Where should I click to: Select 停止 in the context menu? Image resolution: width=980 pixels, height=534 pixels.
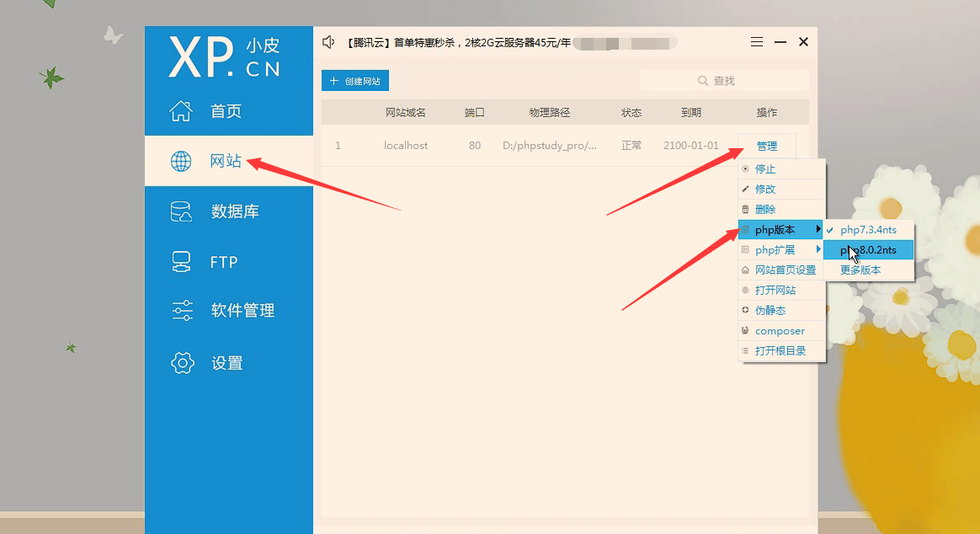[782, 168]
